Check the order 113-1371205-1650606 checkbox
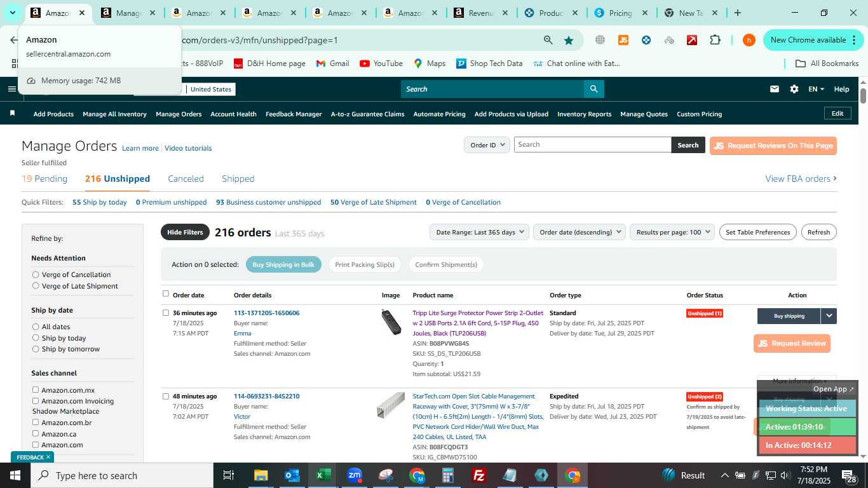The width and height of the screenshot is (868, 488). pos(166,313)
